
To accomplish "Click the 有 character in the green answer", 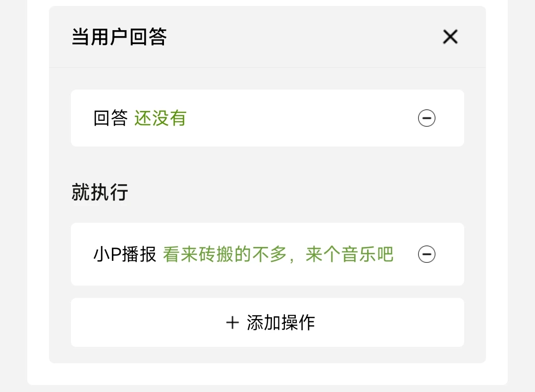I will pyautogui.click(x=178, y=118).
